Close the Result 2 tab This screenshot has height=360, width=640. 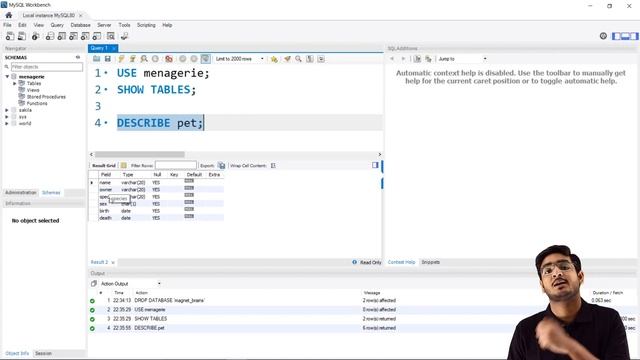pyautogui.click(x=113, y=262)
